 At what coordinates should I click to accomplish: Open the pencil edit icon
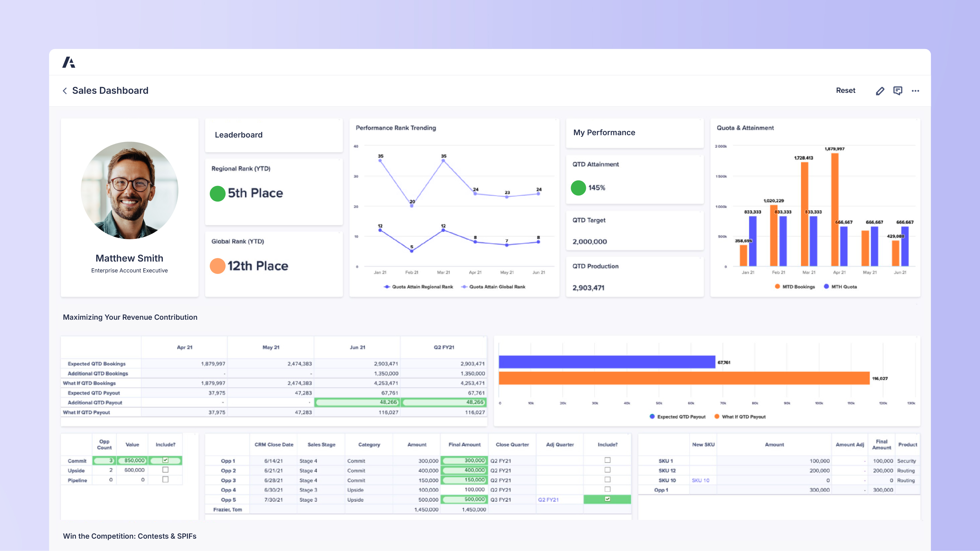pyautogui.click(x=879, y=91)
